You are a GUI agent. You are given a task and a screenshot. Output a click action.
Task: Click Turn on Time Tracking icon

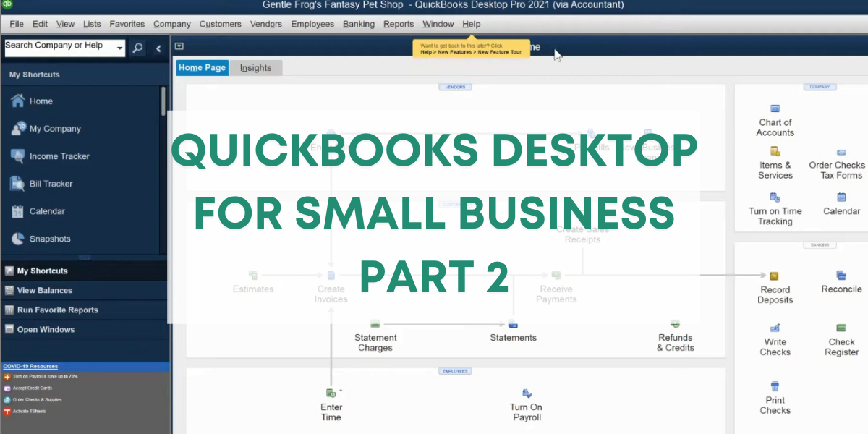[x=775, y=197]
